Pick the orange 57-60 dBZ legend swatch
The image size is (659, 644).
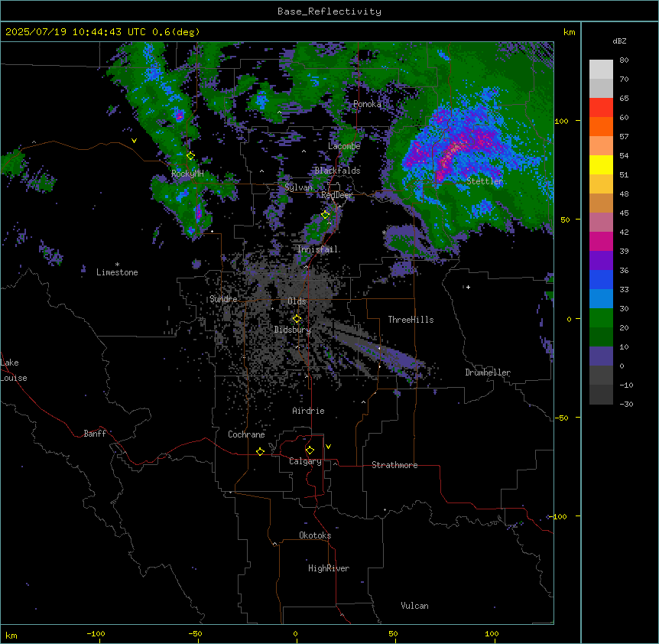pos(601,127)
